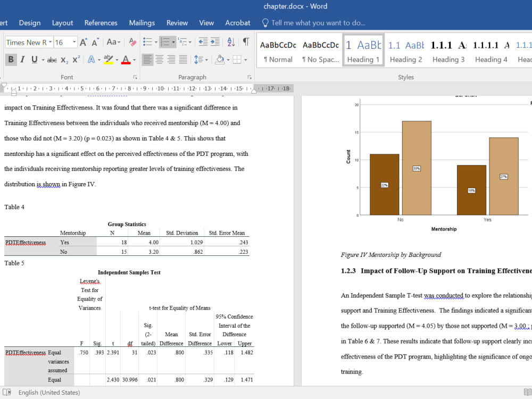
Task: Open the Acrobat tab
Action: click(x=237, y=23)
